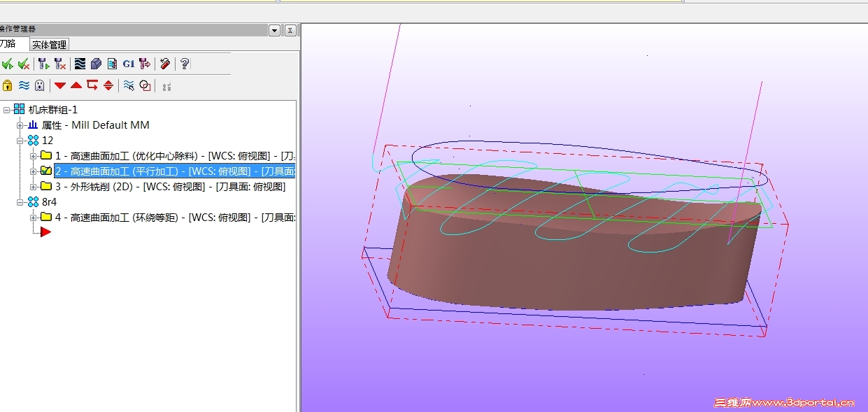Expand the 属性 - Mill Default MM node
Viewport: 868px width, 412px height.
coord(20,125)
